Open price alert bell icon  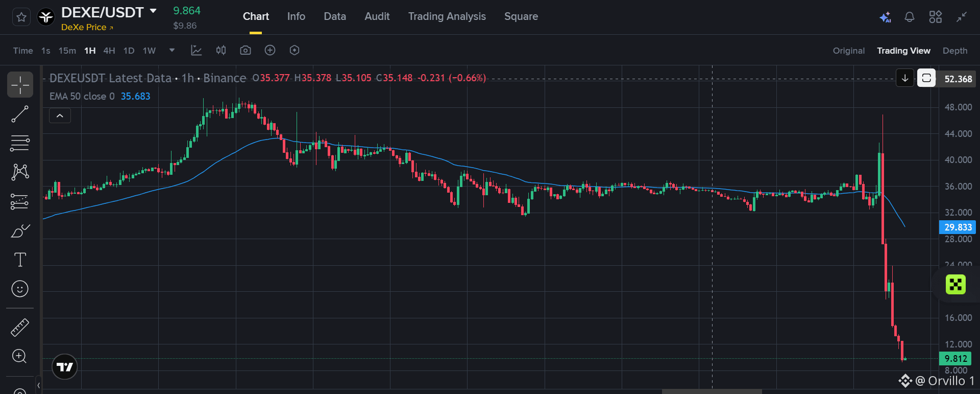[x=910, y=17]
